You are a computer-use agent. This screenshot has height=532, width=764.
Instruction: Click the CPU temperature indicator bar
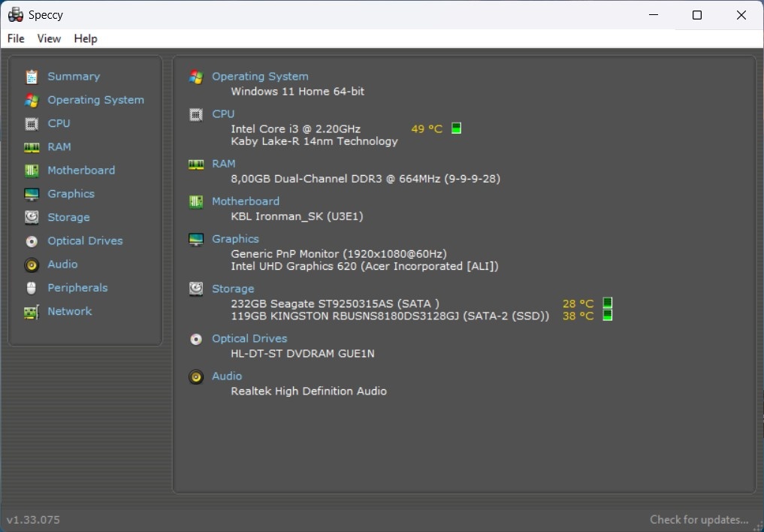(x=456, y=128)
